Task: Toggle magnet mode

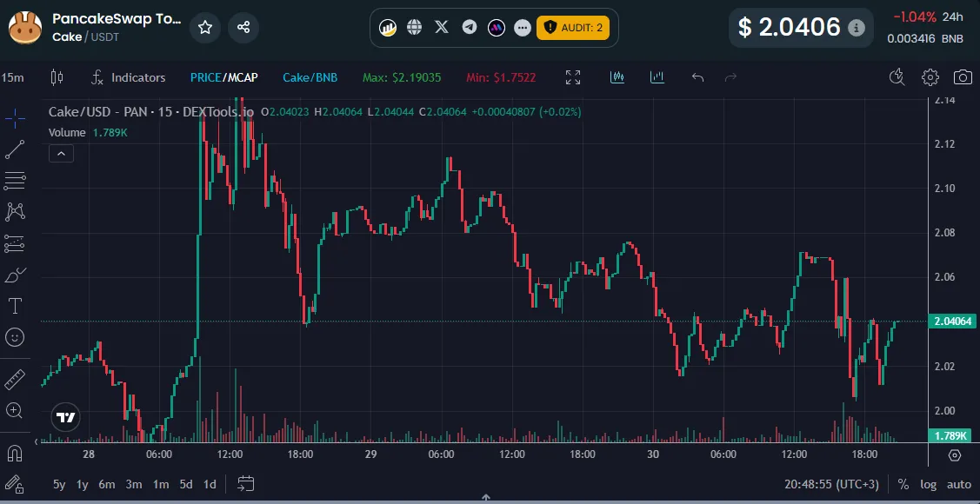Action: click(x=15, y=453)
